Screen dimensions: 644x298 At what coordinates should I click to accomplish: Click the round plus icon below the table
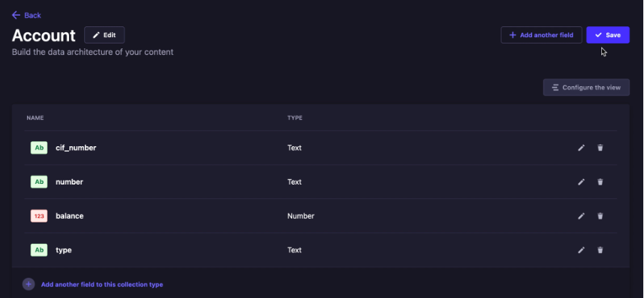[x=28, y=284]
